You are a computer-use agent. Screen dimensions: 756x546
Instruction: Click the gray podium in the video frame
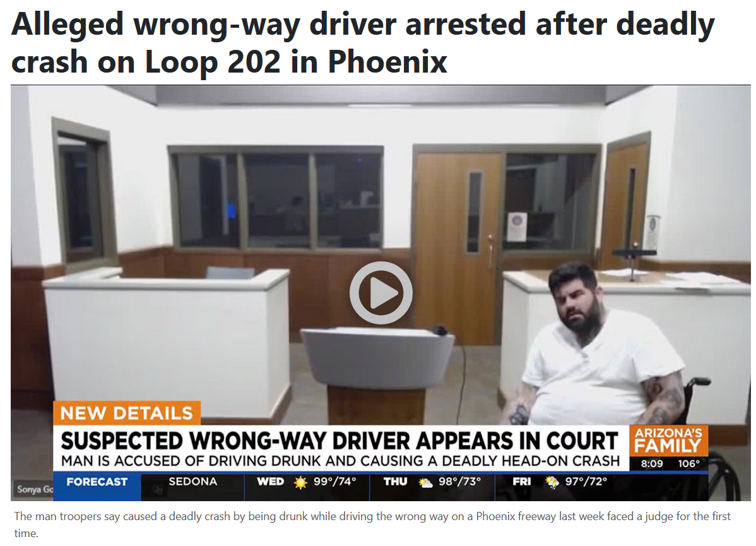[x=377, y=369]
